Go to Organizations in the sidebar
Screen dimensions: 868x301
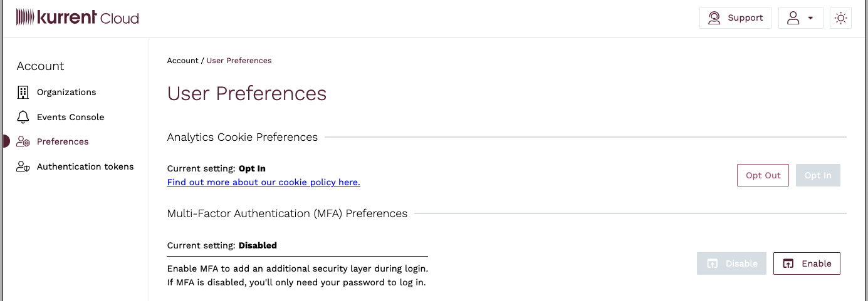[66, 93]
